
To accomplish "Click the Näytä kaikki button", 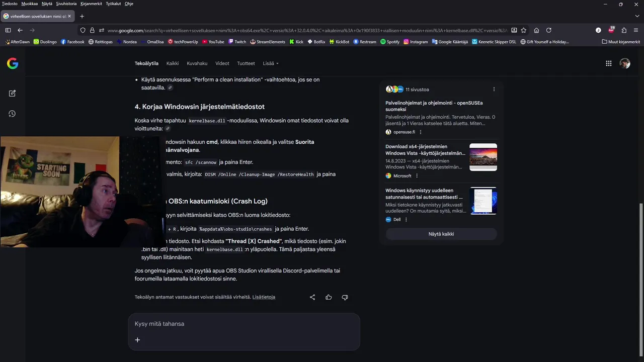I will 441,234.
